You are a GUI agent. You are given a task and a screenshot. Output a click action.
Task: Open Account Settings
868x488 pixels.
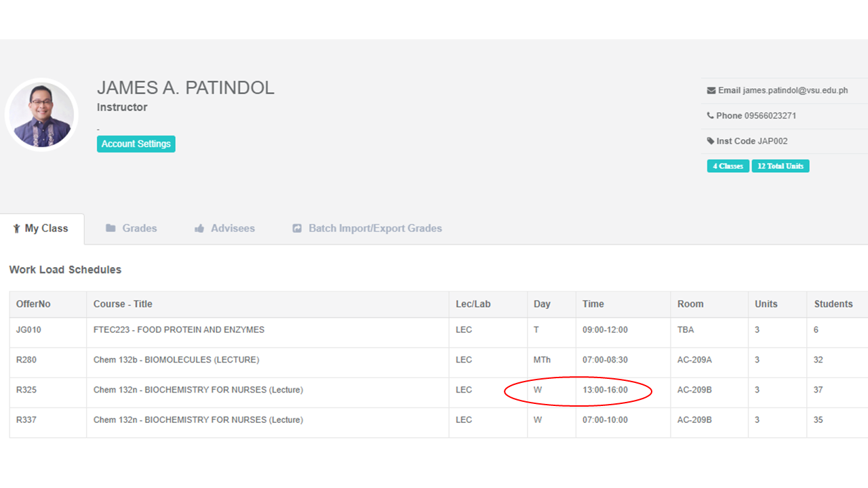136,144
